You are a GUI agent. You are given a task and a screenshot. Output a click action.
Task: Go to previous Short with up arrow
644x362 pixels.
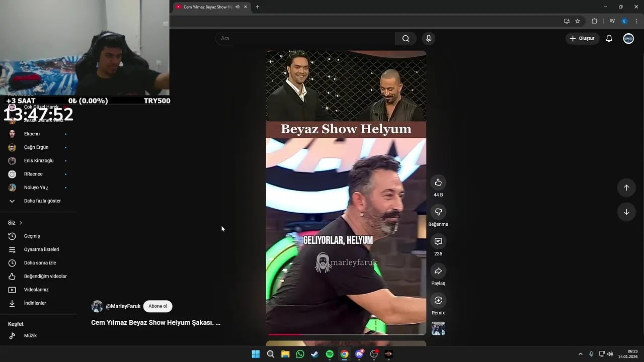626,188
